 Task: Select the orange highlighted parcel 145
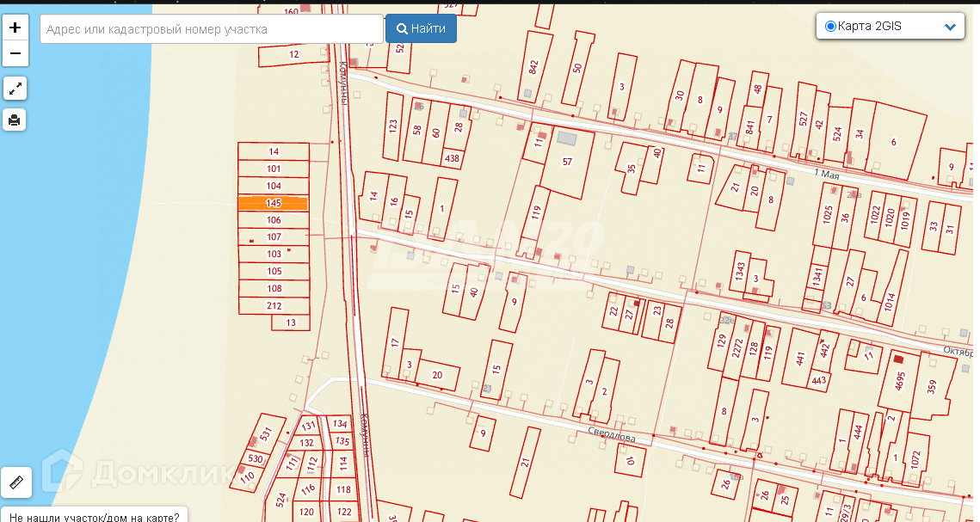point(273,204)
